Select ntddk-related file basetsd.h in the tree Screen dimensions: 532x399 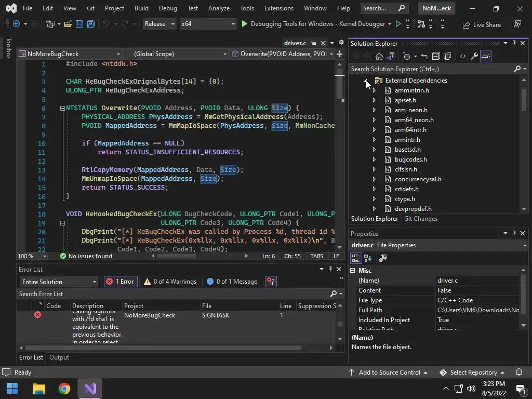pyautogui.click(x=407, y=150)
